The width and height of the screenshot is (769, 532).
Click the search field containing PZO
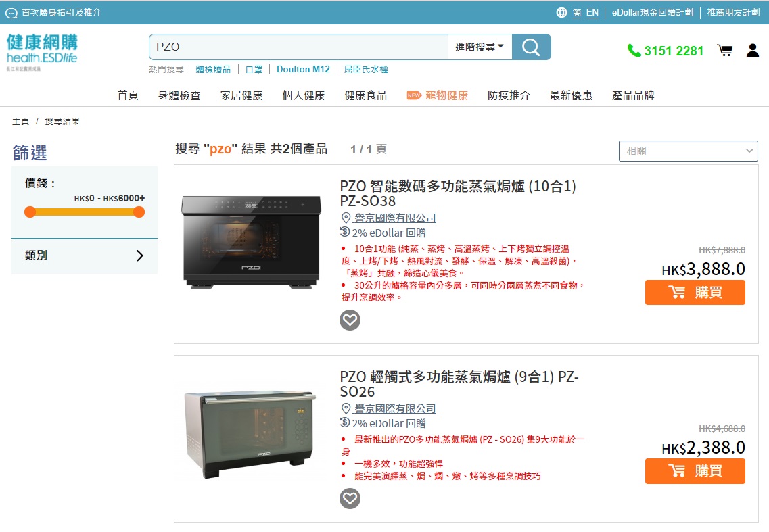coord(299,47)
